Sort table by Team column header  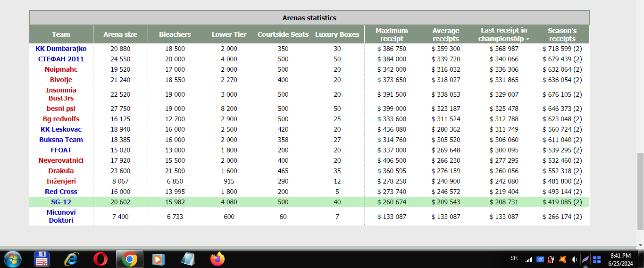pyautogui.click(x=61, y=34)
